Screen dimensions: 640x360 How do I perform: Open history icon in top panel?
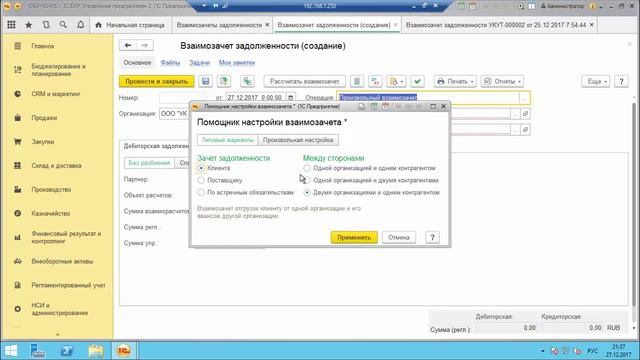tap(46, 25)
